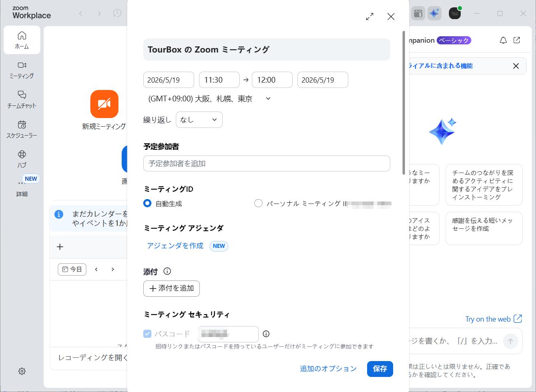
Task: Open the end date 2026/5/19 picker
Action: (323, 80)
